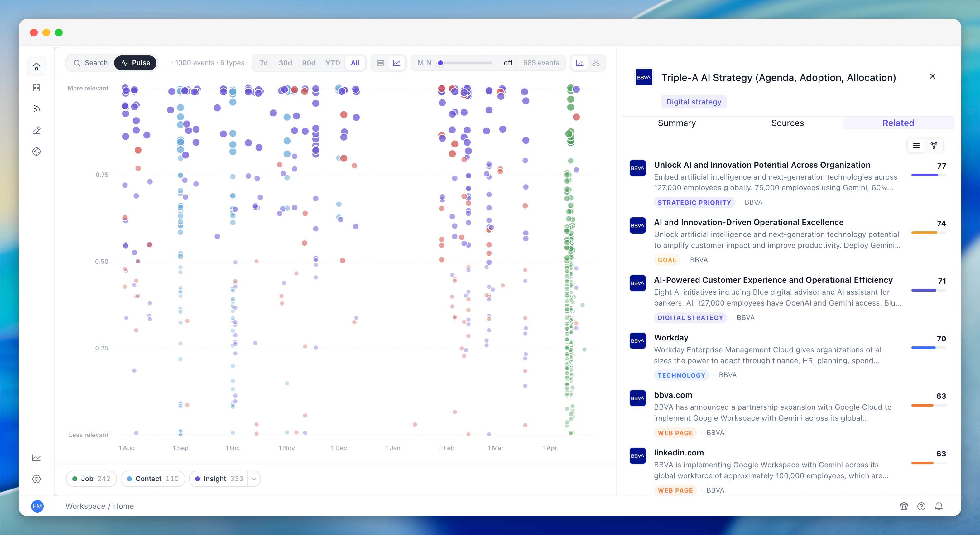The height and width of the screenshot is (535, 980).
Task: Click the 1 Apr timeline axis label
Action: coord(549,448)
